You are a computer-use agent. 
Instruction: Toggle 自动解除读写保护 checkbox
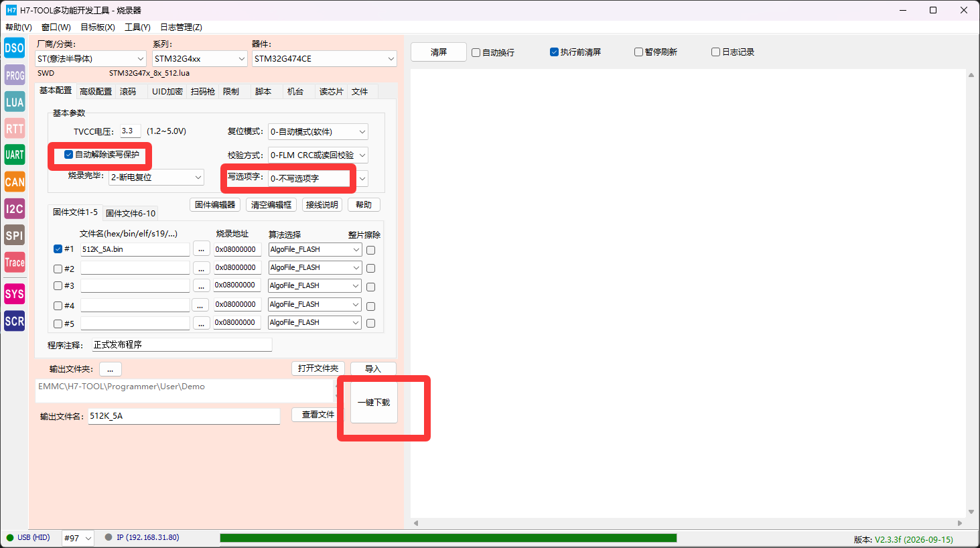coord(68,155)
